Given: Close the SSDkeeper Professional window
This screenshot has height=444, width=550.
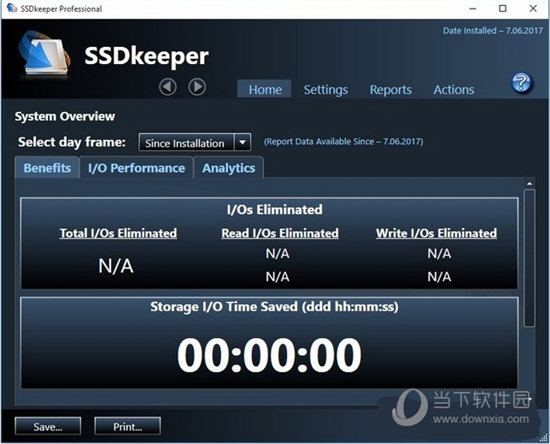Looking at the screenshot, I should (533, 9).
